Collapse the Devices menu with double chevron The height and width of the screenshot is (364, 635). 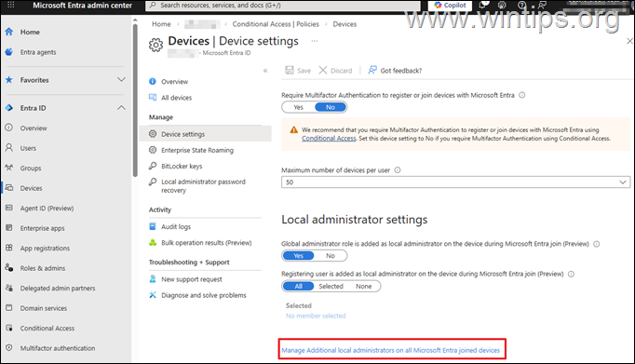tap(265, 71)
